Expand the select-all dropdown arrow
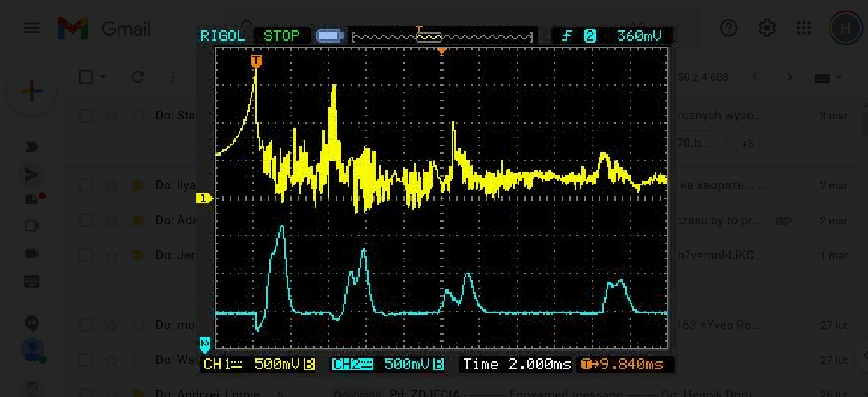The image size is (868, 397). click(103, 77)
